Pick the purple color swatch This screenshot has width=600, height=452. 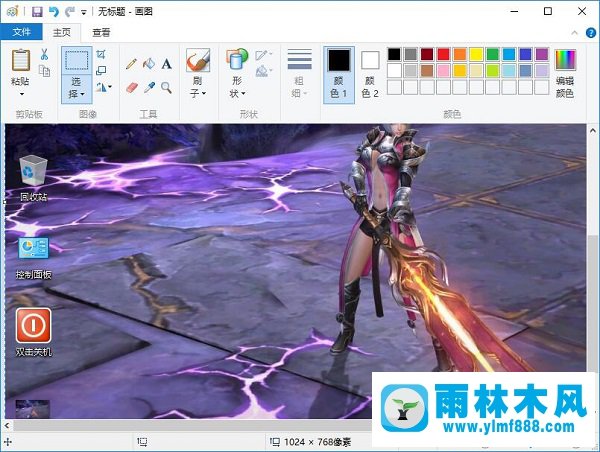point(541,54)
